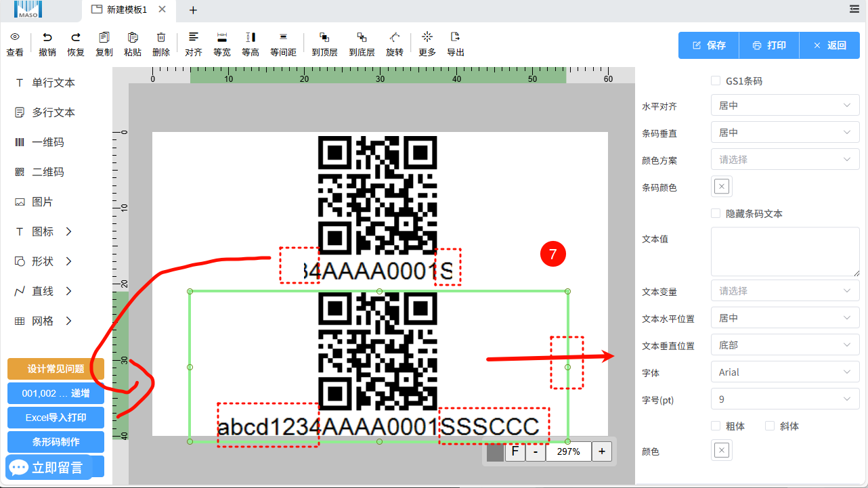Viewport: 868px width, 488px height.
Task: Open the 颜色方案 dropdown
Action: click(x=785, y=160)
